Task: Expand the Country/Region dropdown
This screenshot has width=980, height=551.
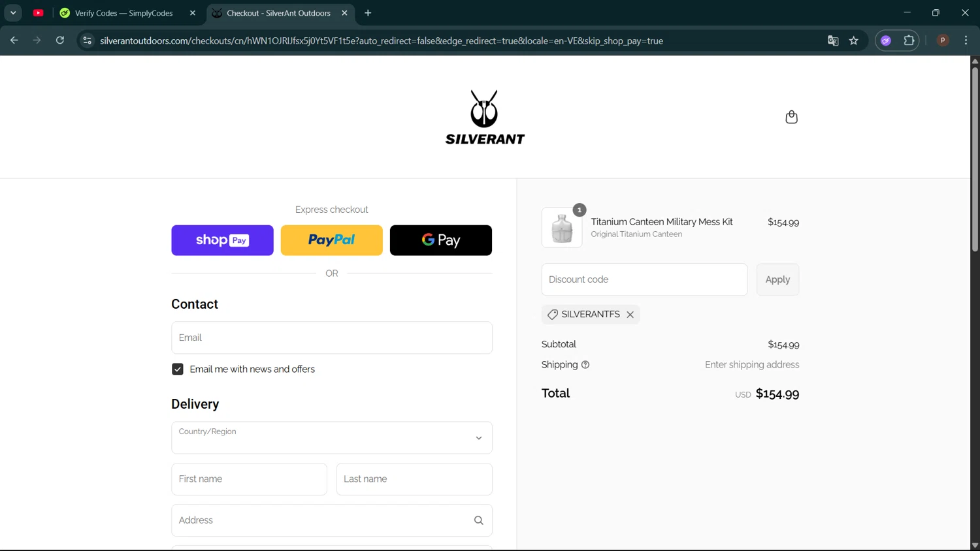Action: [x=332, y=438]
